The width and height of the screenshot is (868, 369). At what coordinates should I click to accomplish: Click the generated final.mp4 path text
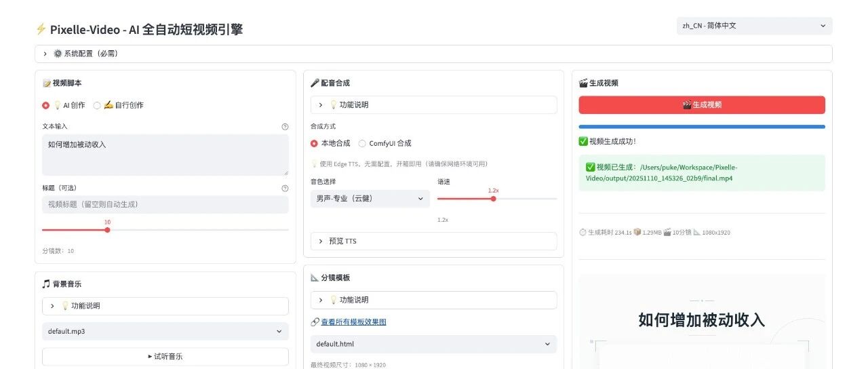[662, 173]
